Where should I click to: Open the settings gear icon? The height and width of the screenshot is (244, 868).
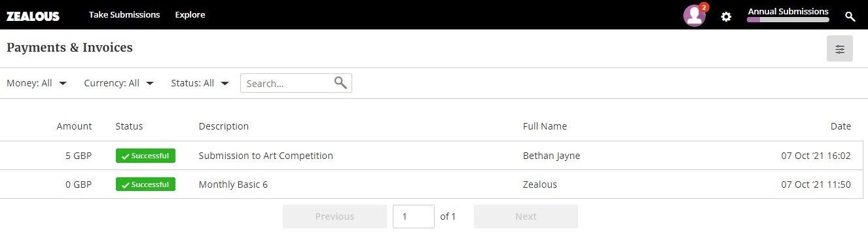point(726,16)
